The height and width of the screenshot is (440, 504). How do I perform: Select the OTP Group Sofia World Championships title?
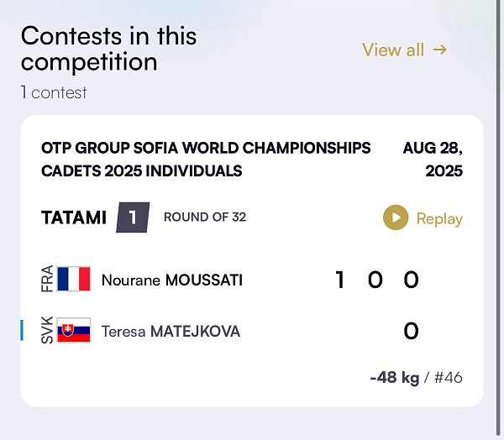pyautogui.click(x=206, y=159)
